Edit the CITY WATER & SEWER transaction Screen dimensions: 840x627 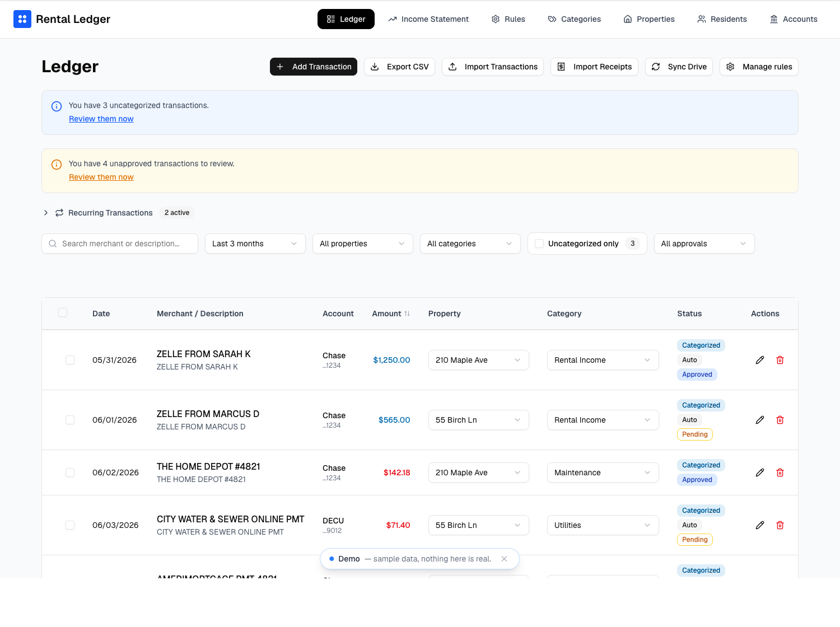point(760,525)
